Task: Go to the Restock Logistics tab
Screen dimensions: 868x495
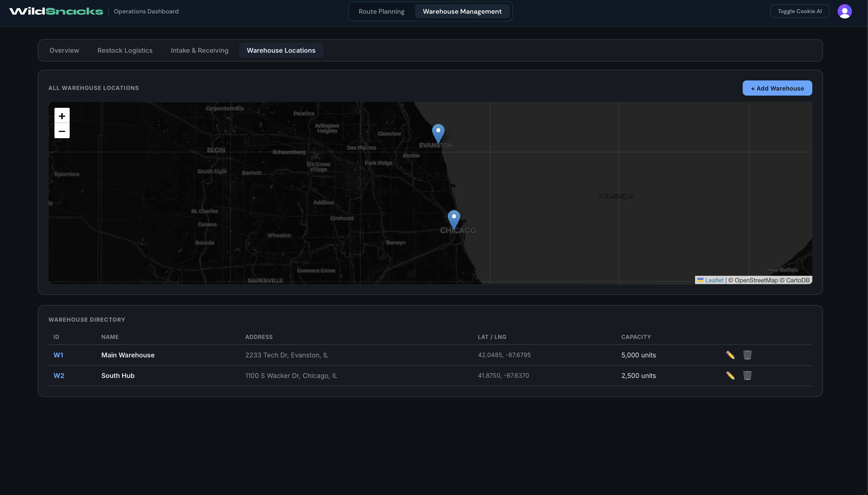Action: click(x=125, y=50)
